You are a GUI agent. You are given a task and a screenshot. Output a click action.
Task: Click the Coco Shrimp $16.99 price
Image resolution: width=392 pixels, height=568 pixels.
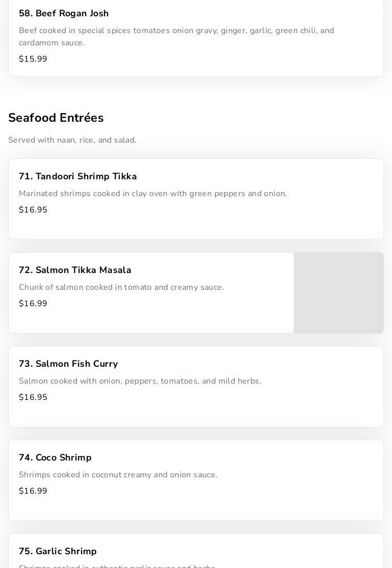[x=33, y=491]
